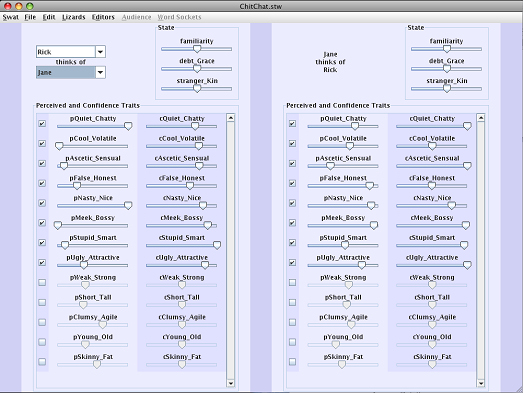The height and width of the screenshot is (393, 523).
Task: Toggle left pAscetic_Sensual checkbox
Action: 42,163
